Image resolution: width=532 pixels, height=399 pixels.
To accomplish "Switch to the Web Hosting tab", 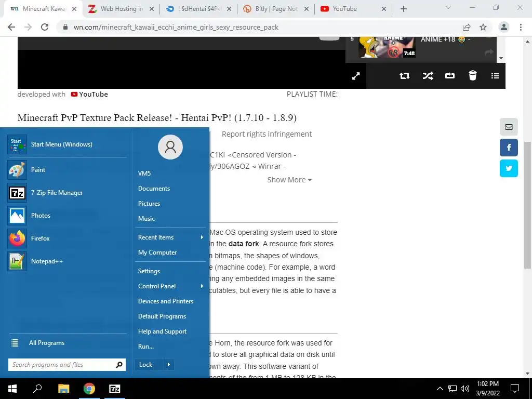I will [x=121, y=9].
